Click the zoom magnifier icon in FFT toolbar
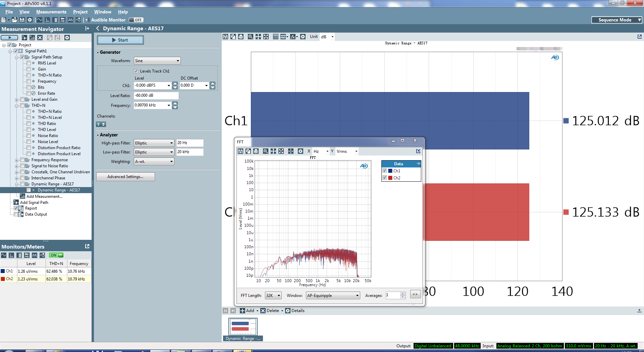 (x=266, y=151)
